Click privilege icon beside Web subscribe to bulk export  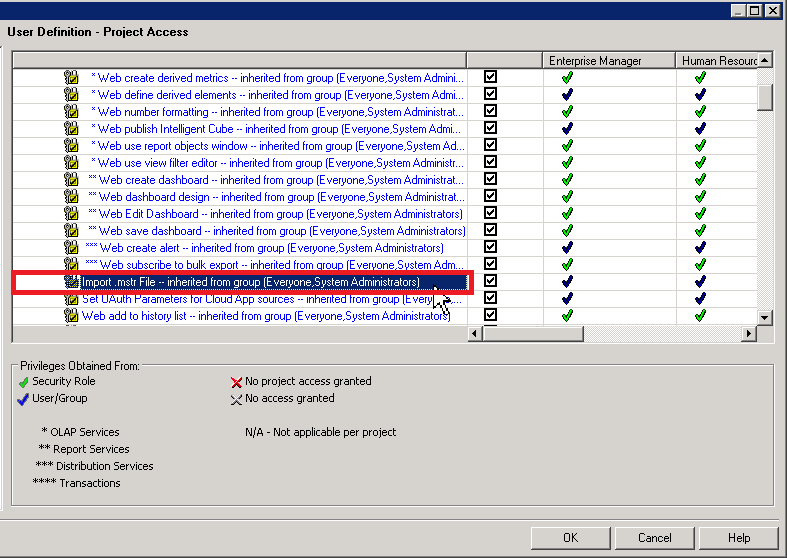pos(71,264)
